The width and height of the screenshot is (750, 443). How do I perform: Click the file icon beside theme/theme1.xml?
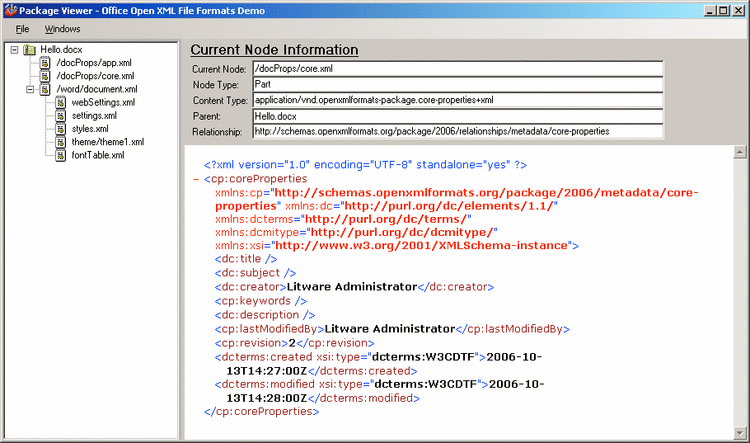[60, 142]
